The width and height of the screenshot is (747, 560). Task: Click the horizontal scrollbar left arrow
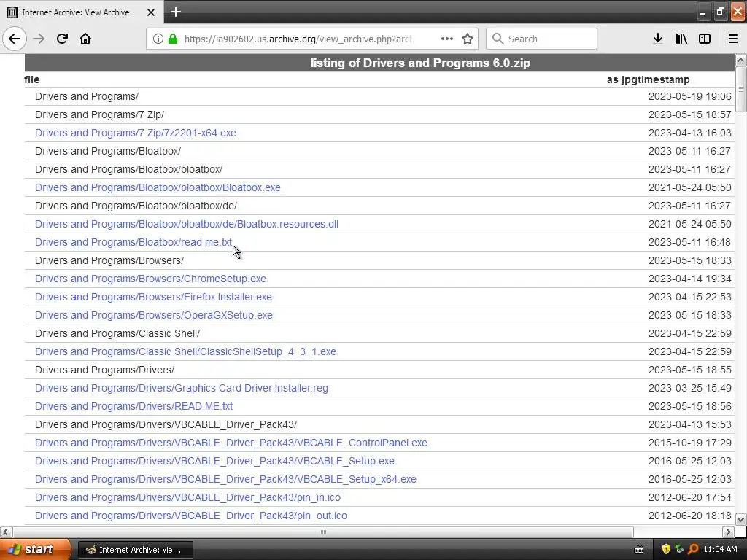coord(6,532)
